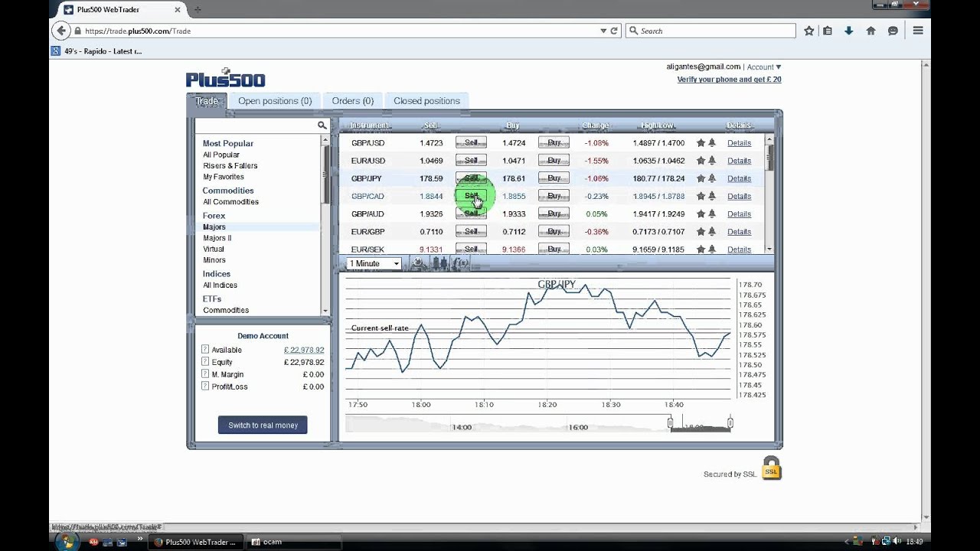Open the M. Margin help icon

click(x=205, y=374)
